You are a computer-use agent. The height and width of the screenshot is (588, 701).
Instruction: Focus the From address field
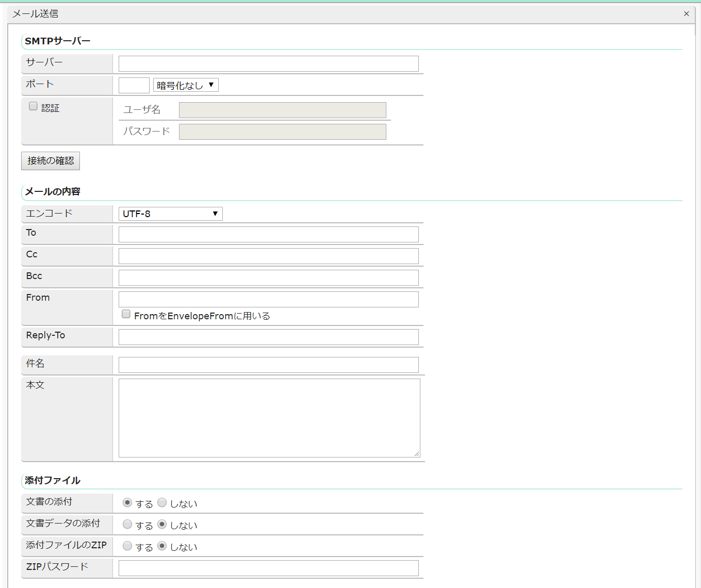268,299
